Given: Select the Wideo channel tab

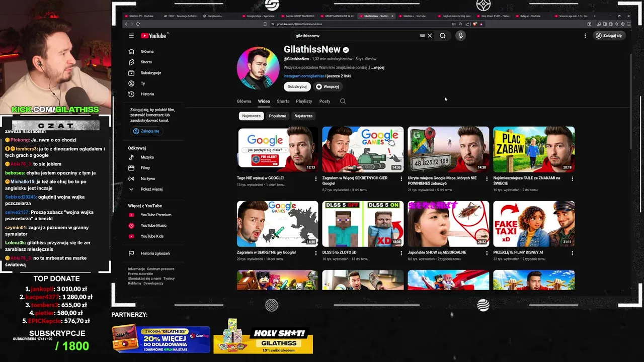Looking at the screenshot, I should pos(264,101).
